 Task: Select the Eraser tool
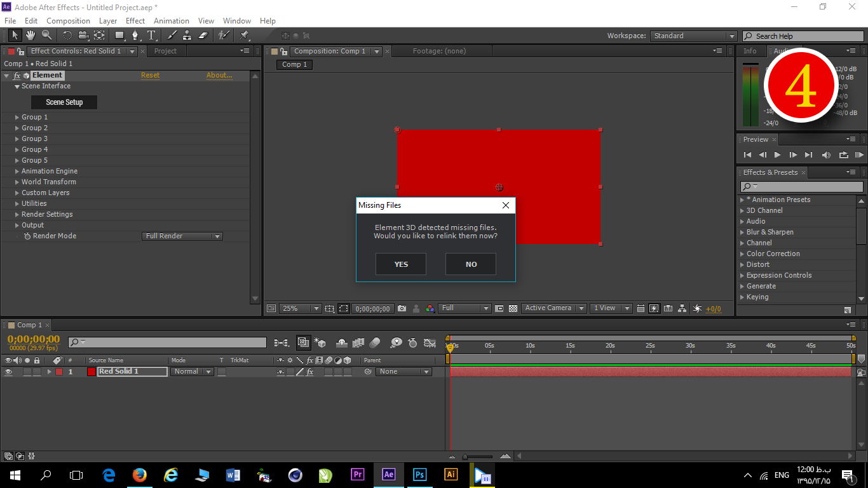[x=203, y=36]
